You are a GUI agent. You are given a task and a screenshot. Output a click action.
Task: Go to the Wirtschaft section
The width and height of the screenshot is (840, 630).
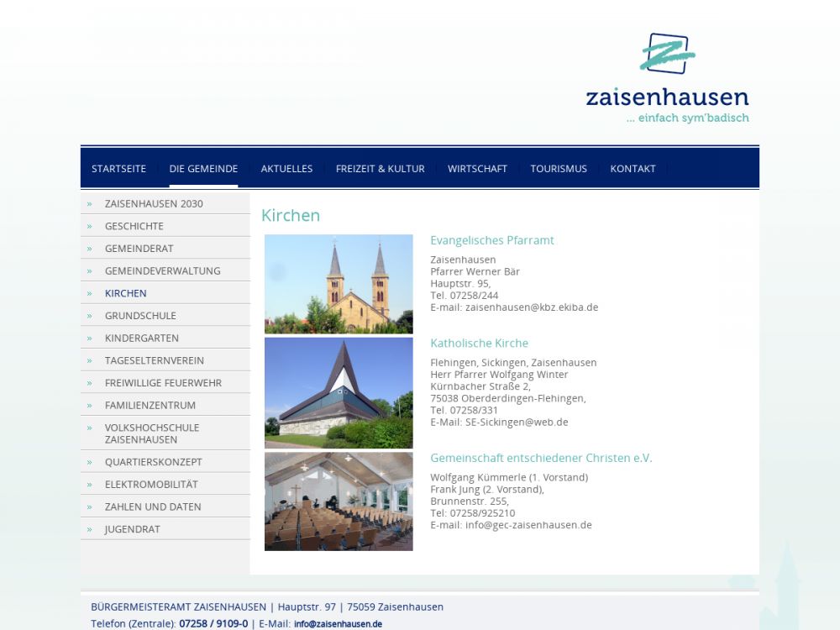[x=477, y=169]
